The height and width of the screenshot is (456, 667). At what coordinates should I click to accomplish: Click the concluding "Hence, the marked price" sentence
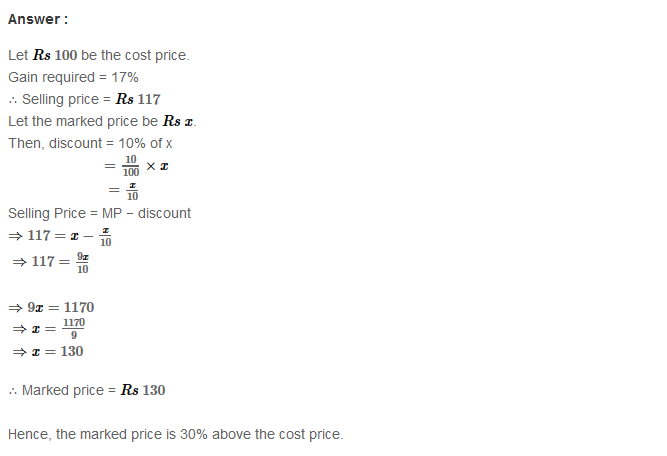point(175,435)
